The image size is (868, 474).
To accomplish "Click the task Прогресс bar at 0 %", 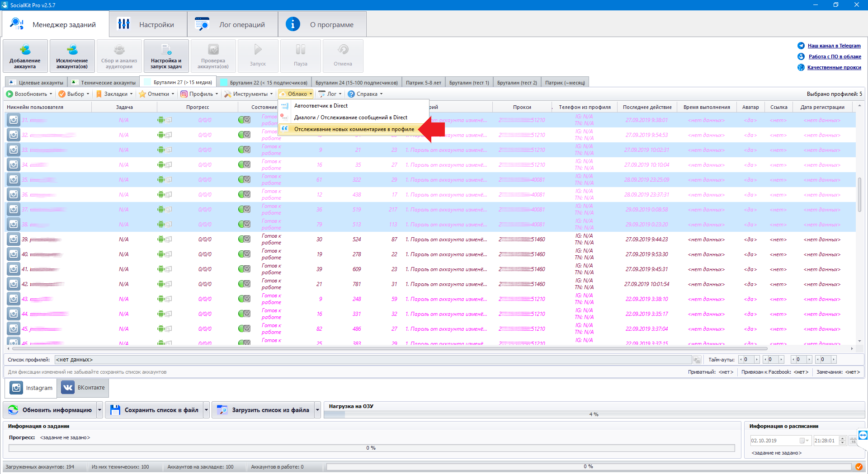I will coord(371,448).
